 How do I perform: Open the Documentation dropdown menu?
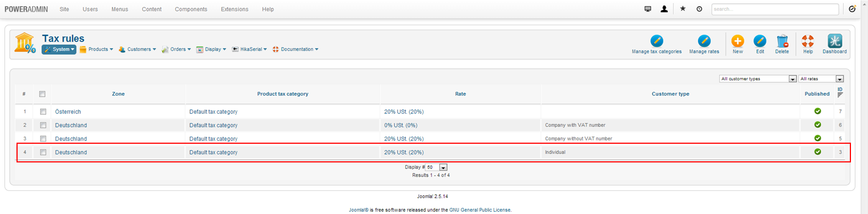click(x=295, y=49)
